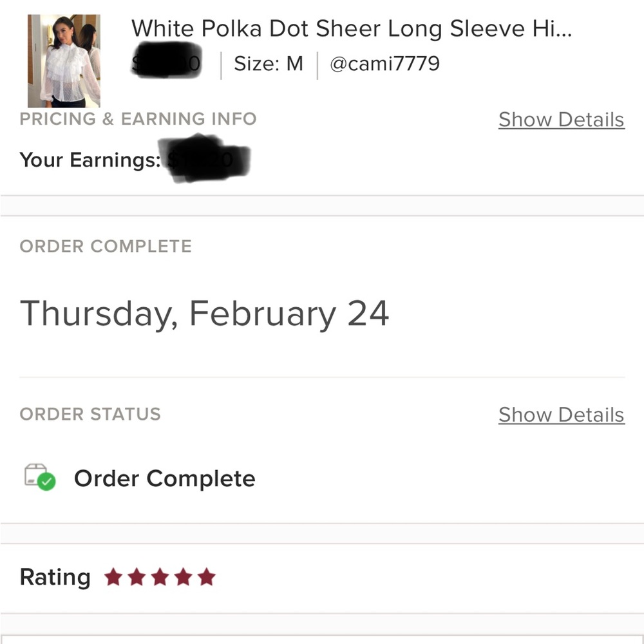Open the white polka dot blouse thumbnail
The image size is (644, 644).
[x=64, y=61]
